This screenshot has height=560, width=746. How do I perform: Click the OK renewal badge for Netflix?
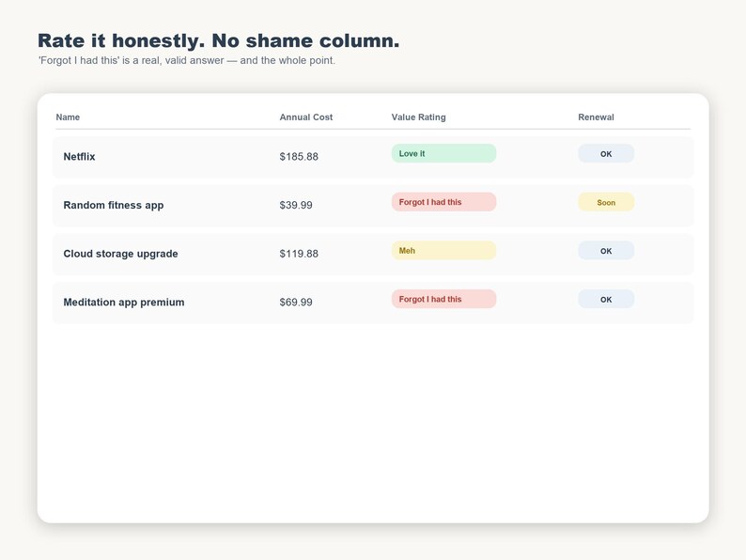pyautogui.click(x=606, y=153)
